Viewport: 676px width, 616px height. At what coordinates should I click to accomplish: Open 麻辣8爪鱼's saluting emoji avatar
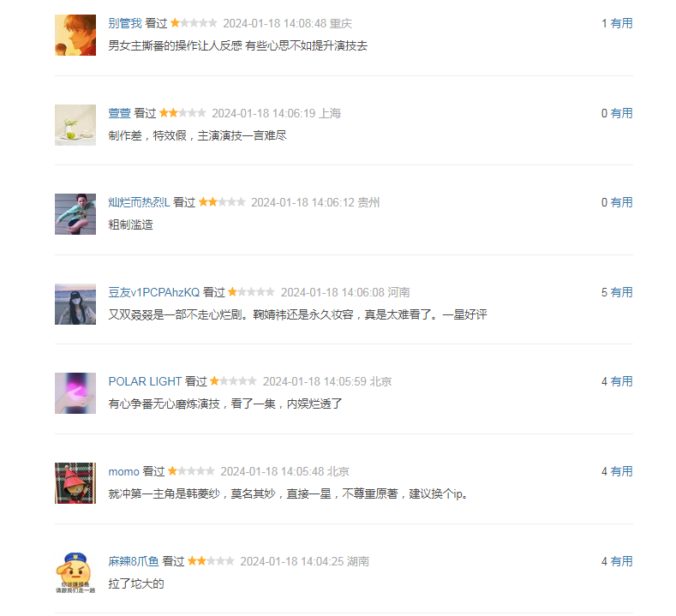pos(75,573)
